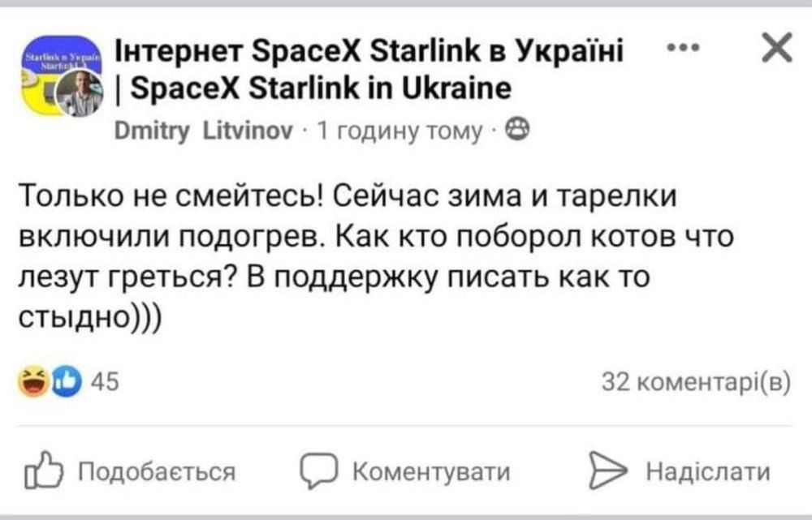Click the speech bubble icon next to Коментувати
Screen dimensions: 812x520
point(319,469)
